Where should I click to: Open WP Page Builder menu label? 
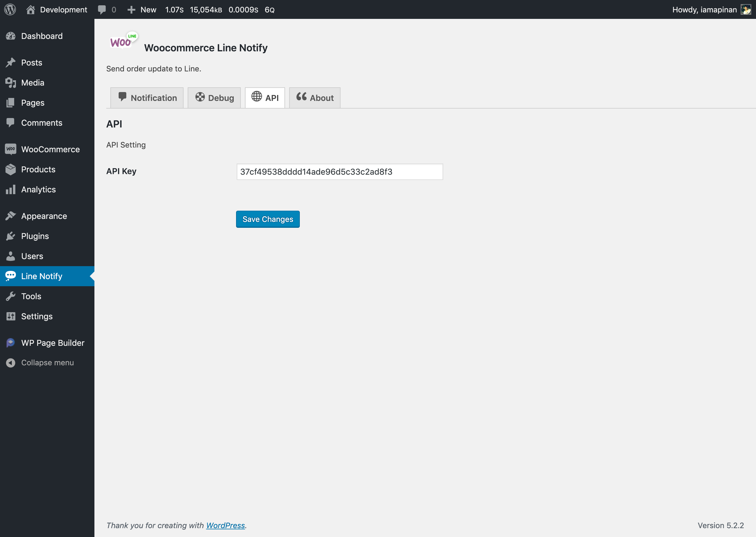pyautogui.click(x=53, y=343)
